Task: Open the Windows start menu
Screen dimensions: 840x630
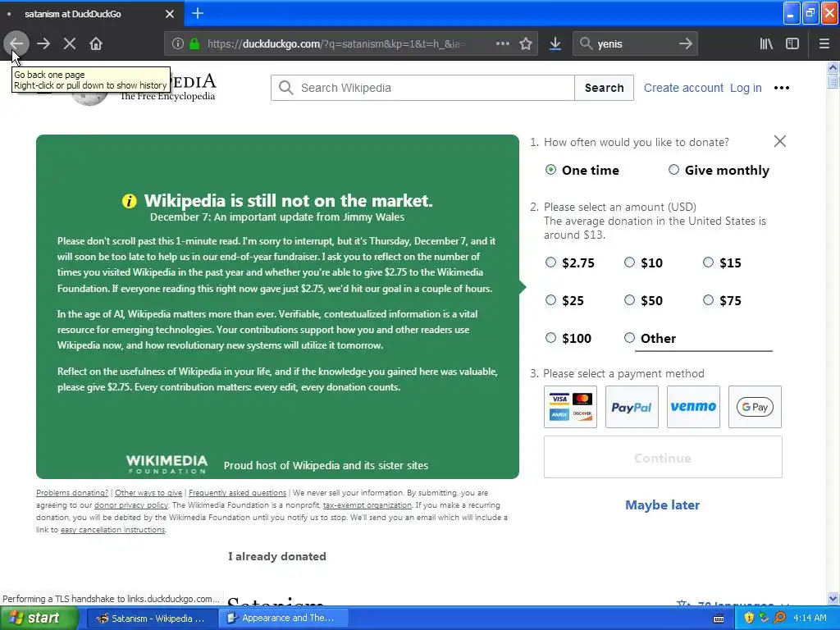Action: click(x=39, y=618)
